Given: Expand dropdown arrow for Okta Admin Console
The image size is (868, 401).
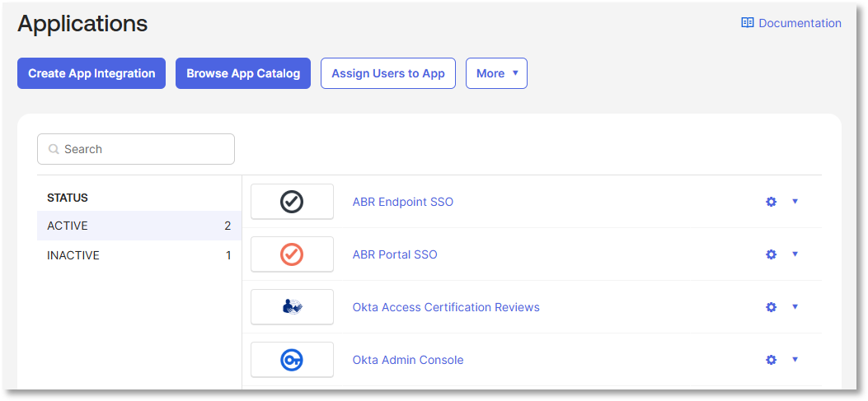Looking at the screenshot, I should point(795,360).
